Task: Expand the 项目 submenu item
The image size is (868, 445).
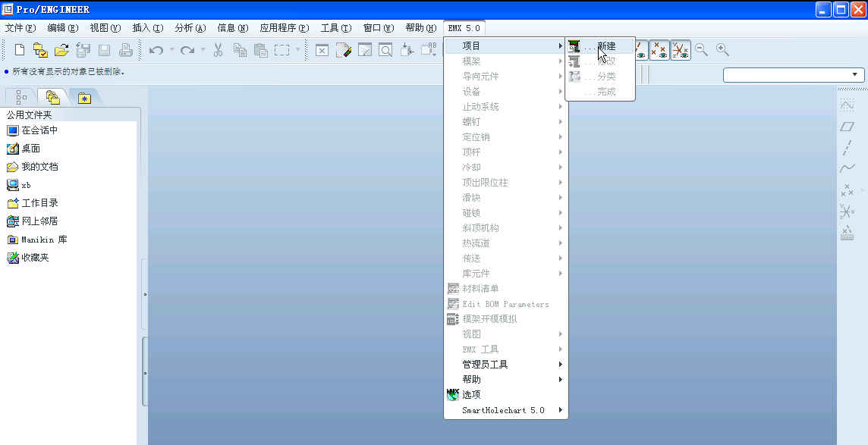Action: pyautogui.click(x=506, y=46)
